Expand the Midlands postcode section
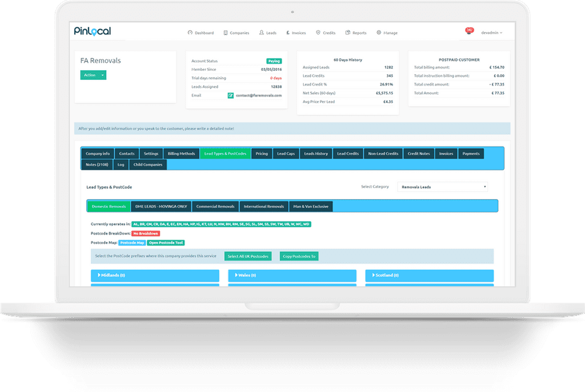Image resolution: width=585 pixels, height=392 pixels. 155,275
